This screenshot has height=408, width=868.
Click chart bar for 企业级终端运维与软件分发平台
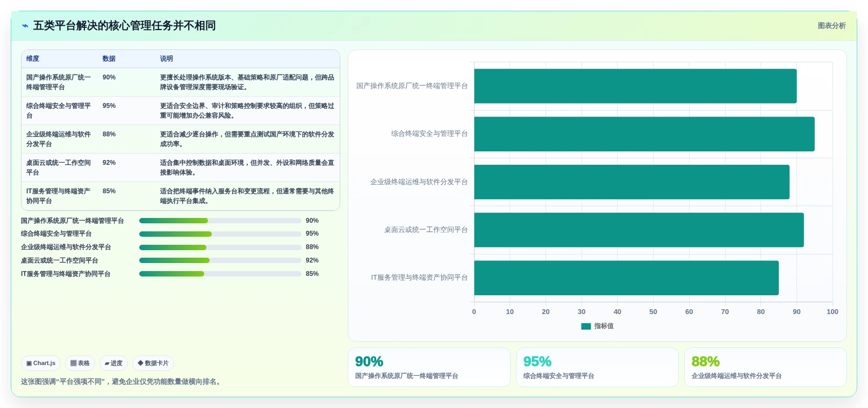coord(632,182)
